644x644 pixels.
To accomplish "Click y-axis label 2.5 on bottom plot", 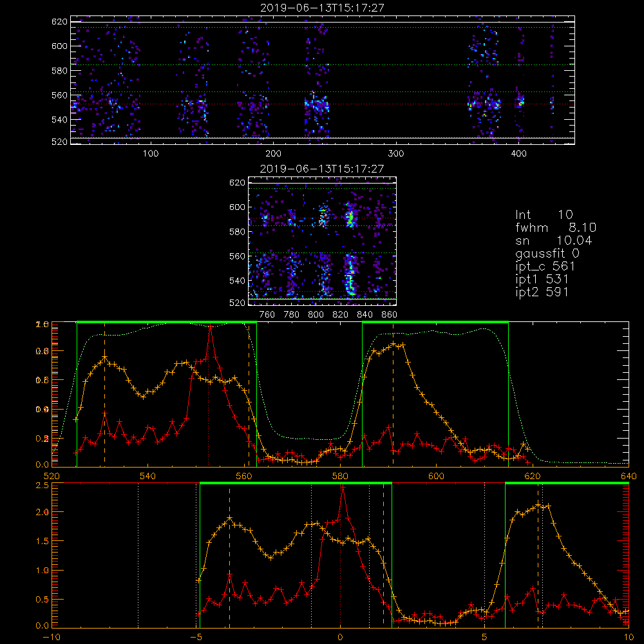I will (43, 486).
